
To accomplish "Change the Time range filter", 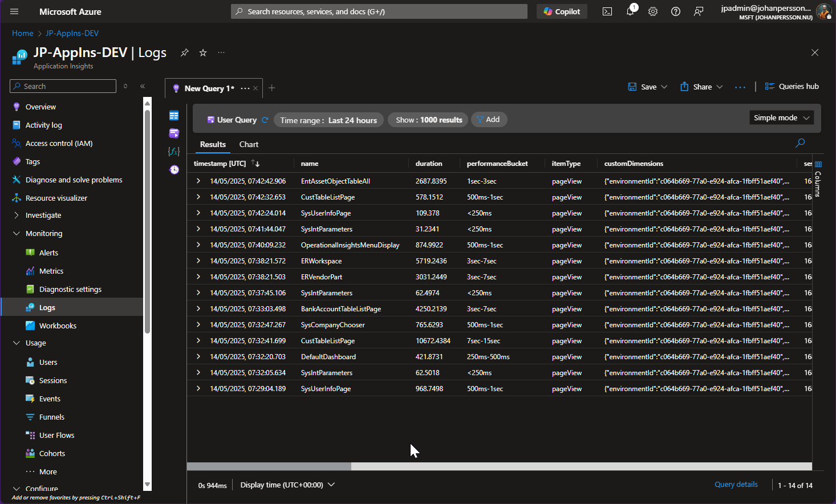I will [x=328, y=120].
